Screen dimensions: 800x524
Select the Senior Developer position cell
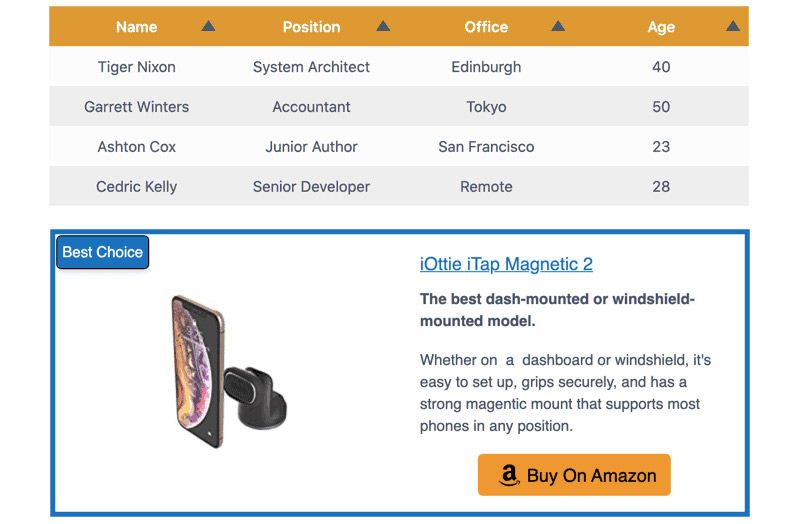point(311,186)
